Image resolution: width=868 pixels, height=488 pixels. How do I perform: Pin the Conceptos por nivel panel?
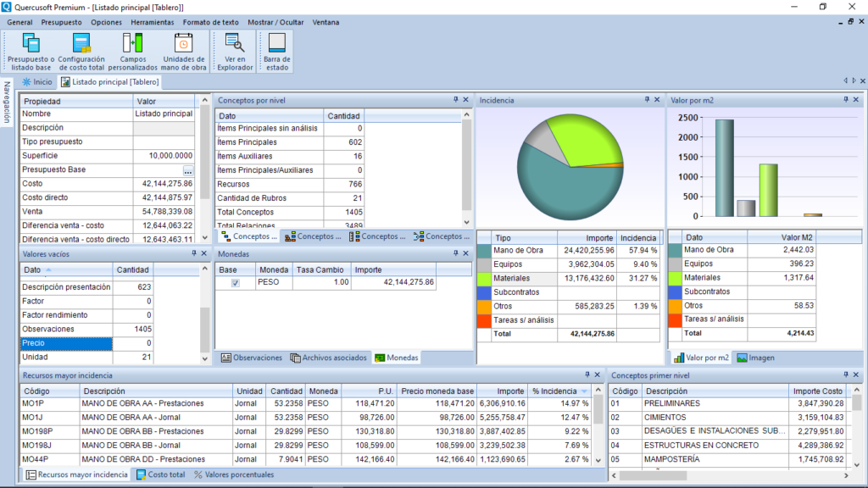coord(455,100)
